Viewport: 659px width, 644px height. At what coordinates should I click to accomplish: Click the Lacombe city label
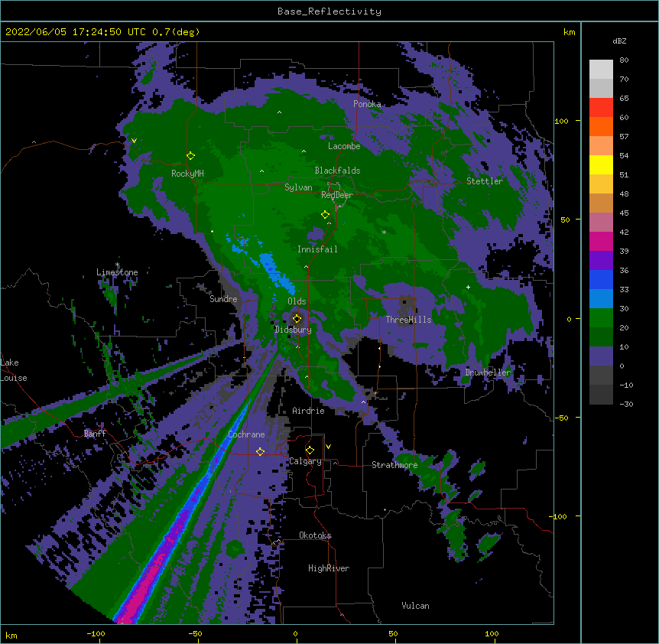[344, 146]
